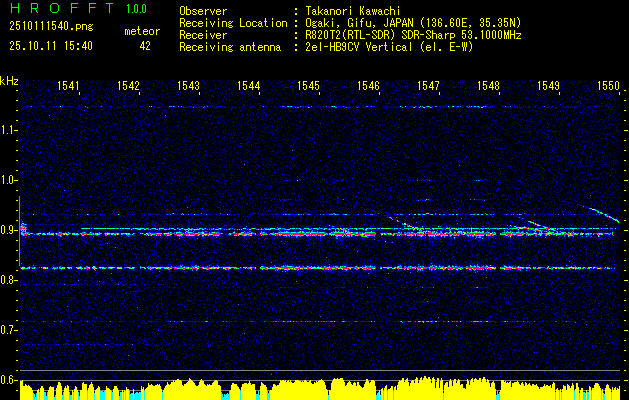Image resolution: width=629 pixels, height=400 pixels.
Task: Click the 1544 time marker
Action: coord(248,86)
